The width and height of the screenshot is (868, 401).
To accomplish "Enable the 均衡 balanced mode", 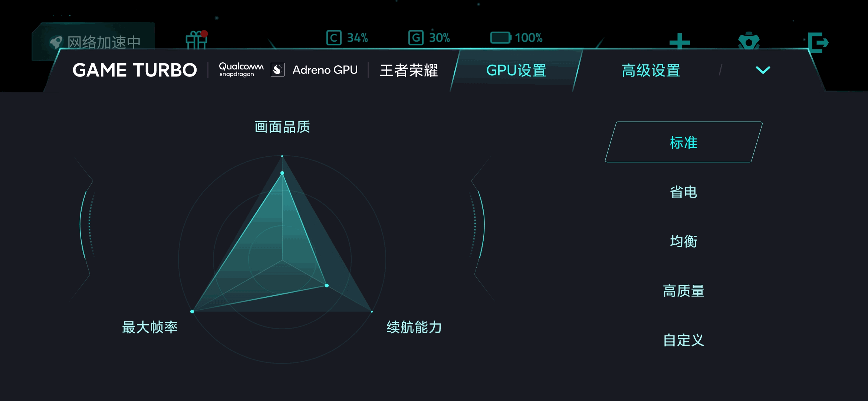I will (684, 241).
